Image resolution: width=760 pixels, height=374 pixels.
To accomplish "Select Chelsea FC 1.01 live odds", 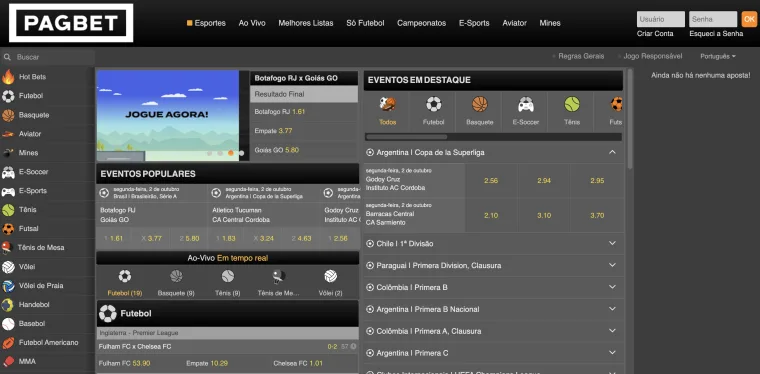I will tap(298, 363).
